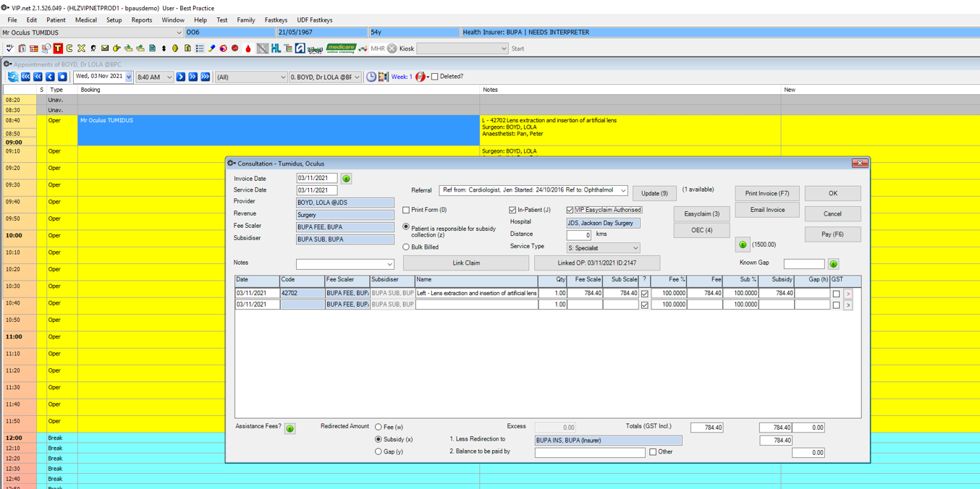Open the appointment date picker dropdown
The height and width of the screenshot is (489, 980).
click(129, 77)
